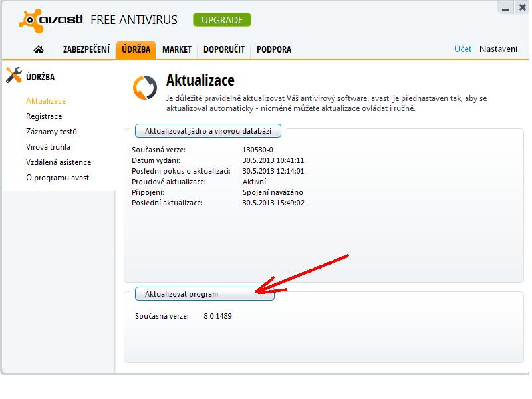
Task: Open the PODPORA tab
Action: 274,49
